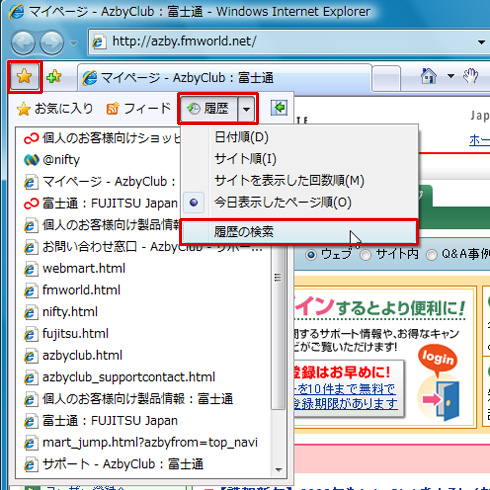Open the フィード feeds icon tab

139,109
